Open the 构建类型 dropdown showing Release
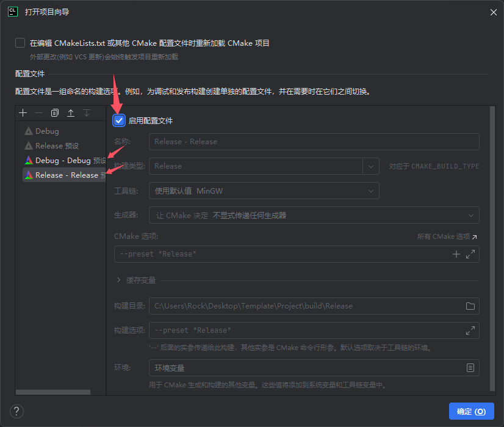The width and height of the screenshot is (504, 427). click(x=371, y=166)
